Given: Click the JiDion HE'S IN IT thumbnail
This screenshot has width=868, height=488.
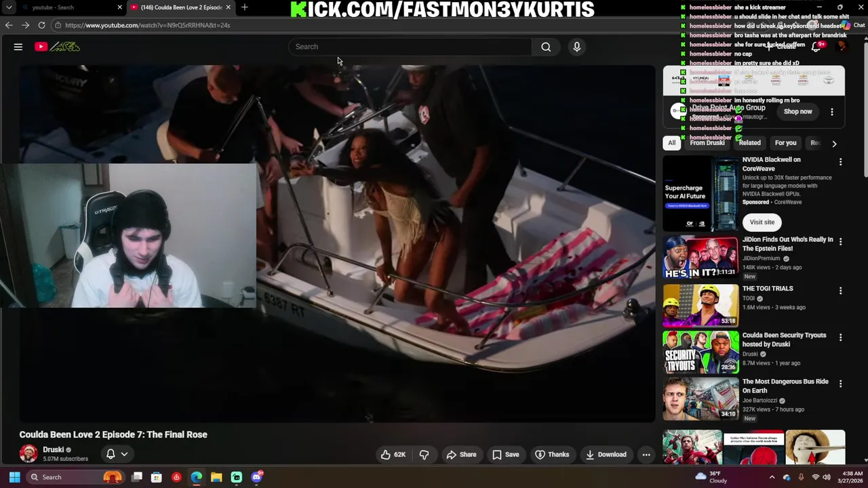Looking at the screenshot, I should pos(701,257).
